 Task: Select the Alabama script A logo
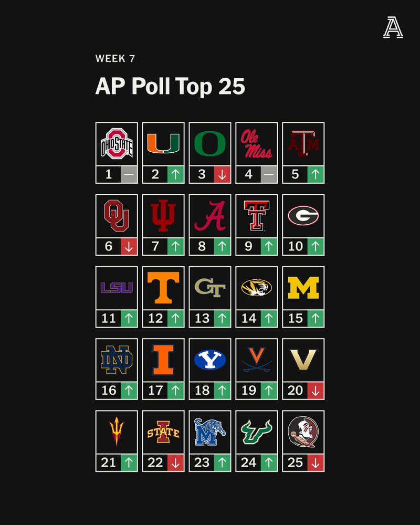210,216
